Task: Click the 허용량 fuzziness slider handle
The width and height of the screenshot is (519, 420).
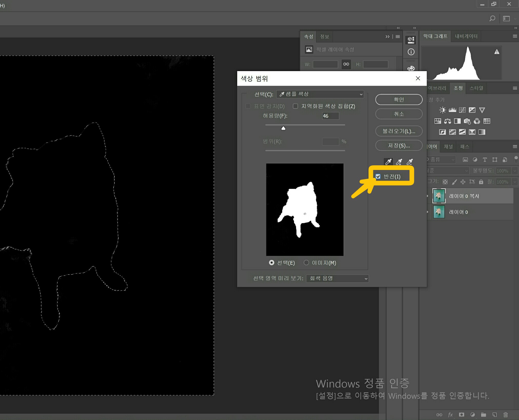Action: pos(283,128)
